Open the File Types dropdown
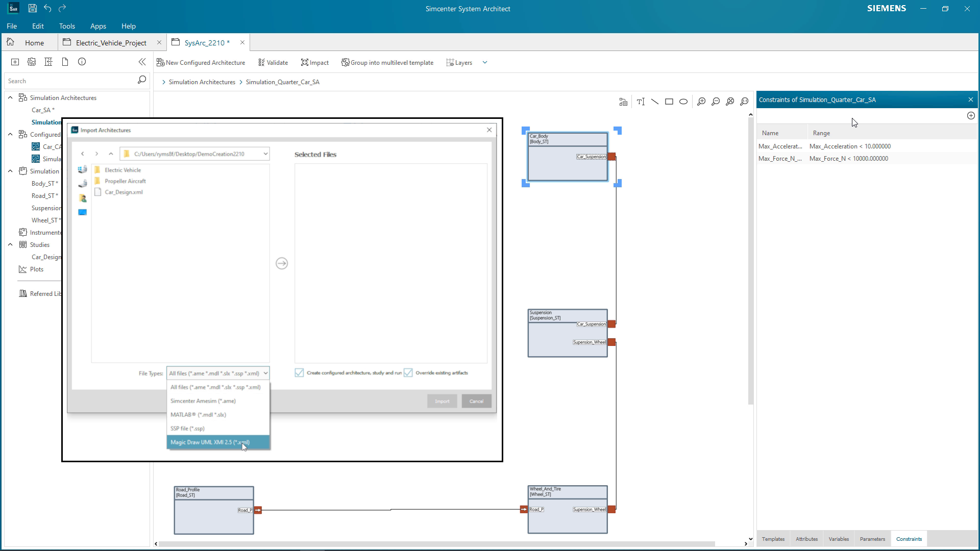 [x=266, y=373]
